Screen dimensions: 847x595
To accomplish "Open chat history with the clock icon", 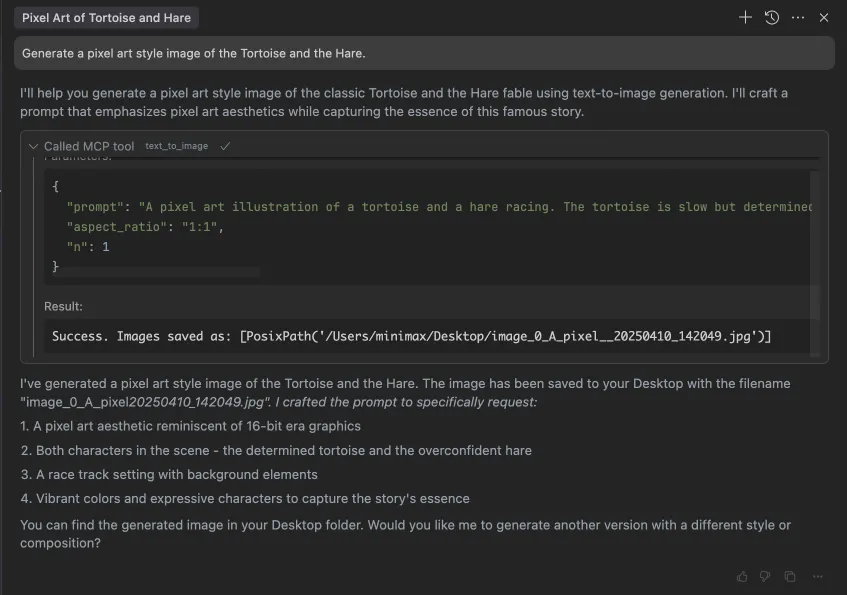I will coord(772,18).
